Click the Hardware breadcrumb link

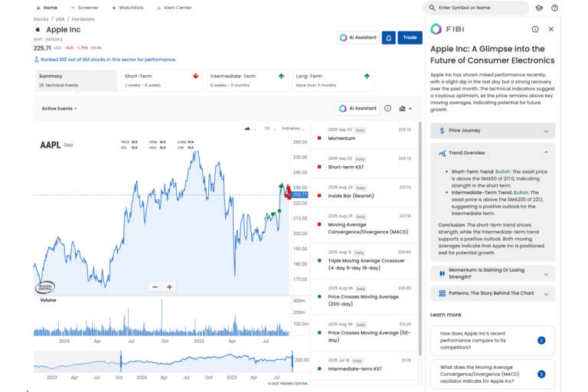click(x=83, y=19)
